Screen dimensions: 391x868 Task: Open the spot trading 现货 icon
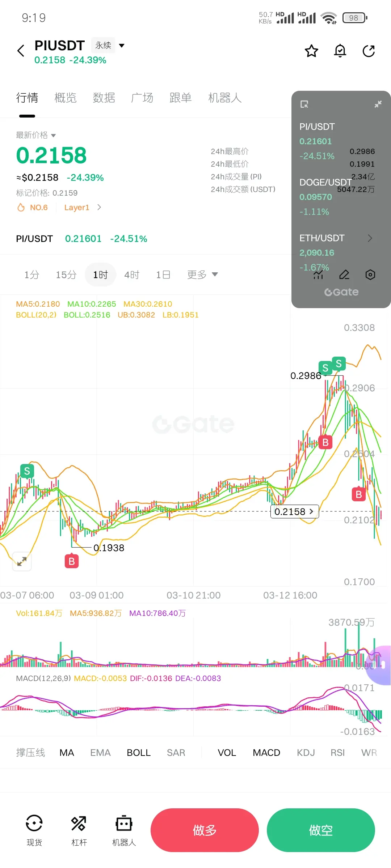point(34,830)
